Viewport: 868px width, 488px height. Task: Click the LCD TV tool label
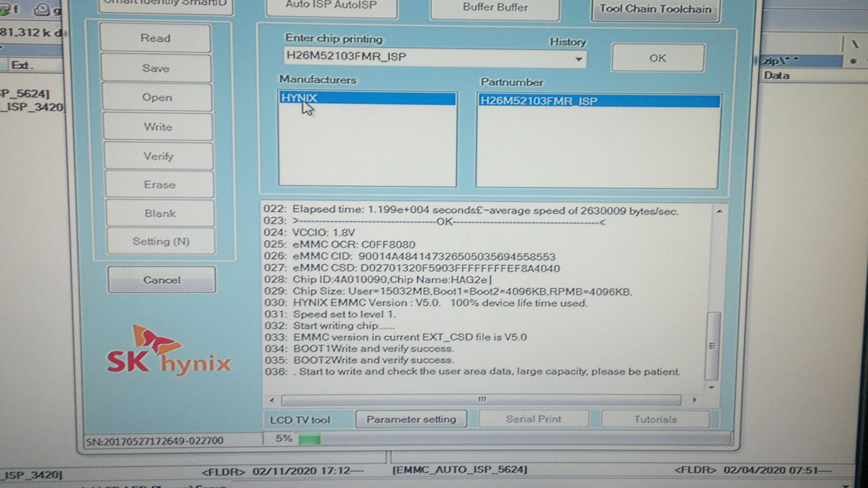coord(300,420)
